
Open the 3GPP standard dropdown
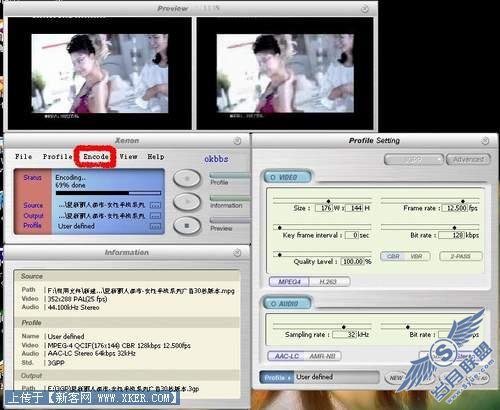pos(414,159)
